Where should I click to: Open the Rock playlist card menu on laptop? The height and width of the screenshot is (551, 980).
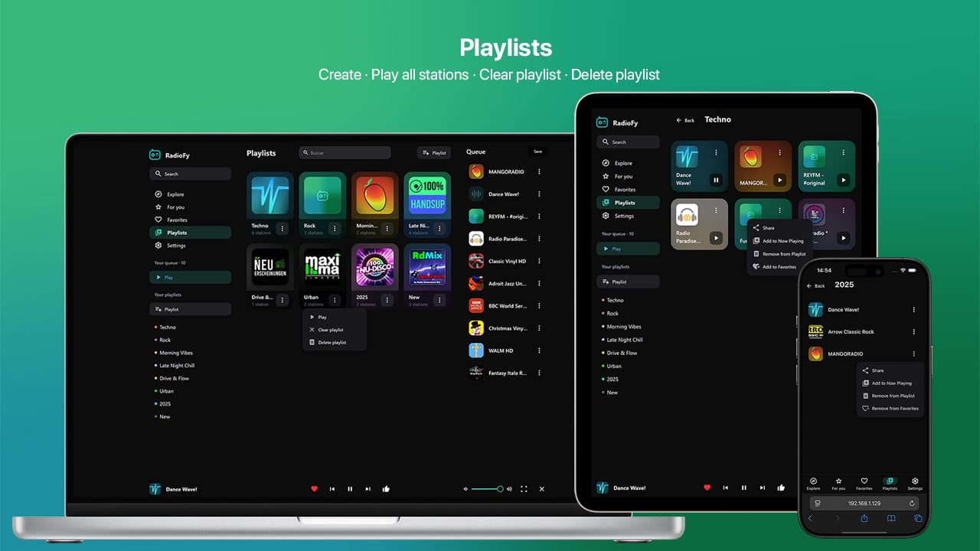click(x=334, y=228)
